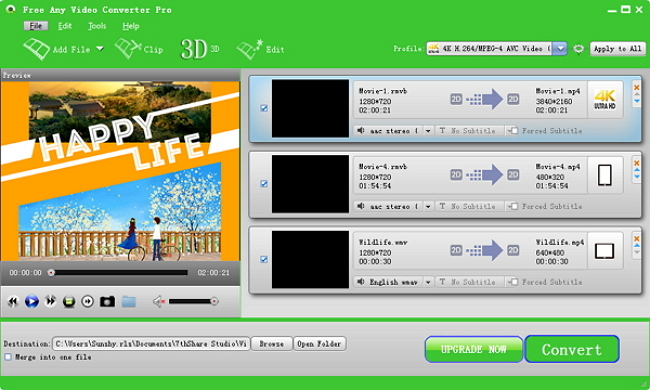
Task: Step to next frame in preview
Action: click(x=87, y=301)
